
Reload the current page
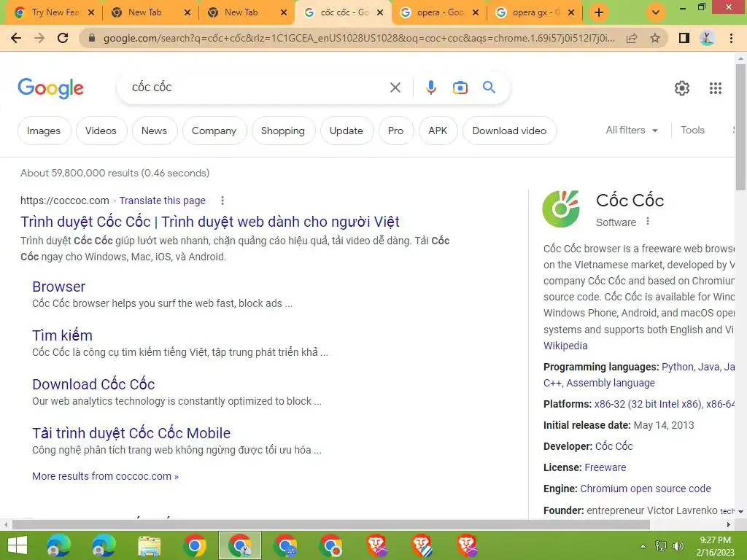point(63,38)
